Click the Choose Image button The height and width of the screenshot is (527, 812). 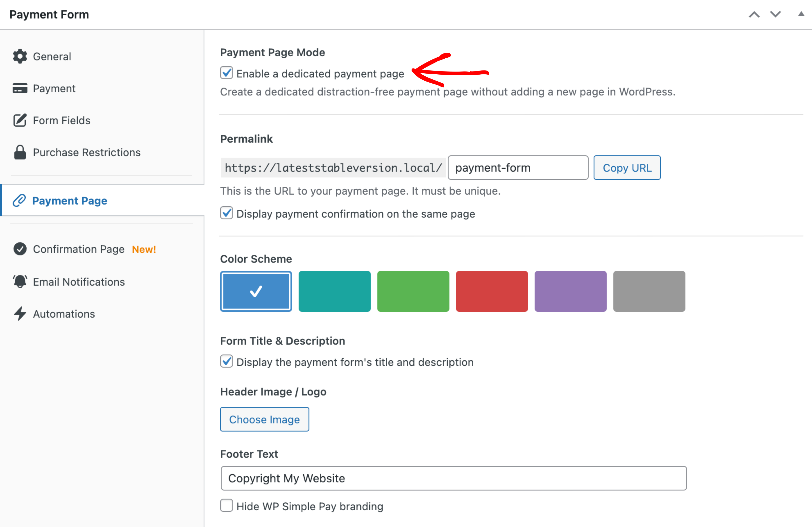264,419
